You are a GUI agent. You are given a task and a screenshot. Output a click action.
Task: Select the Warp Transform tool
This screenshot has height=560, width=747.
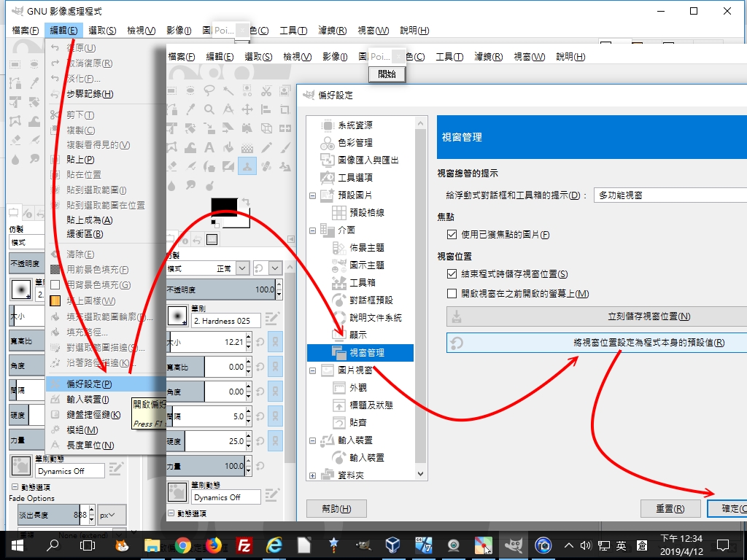[x=190, y=147]
